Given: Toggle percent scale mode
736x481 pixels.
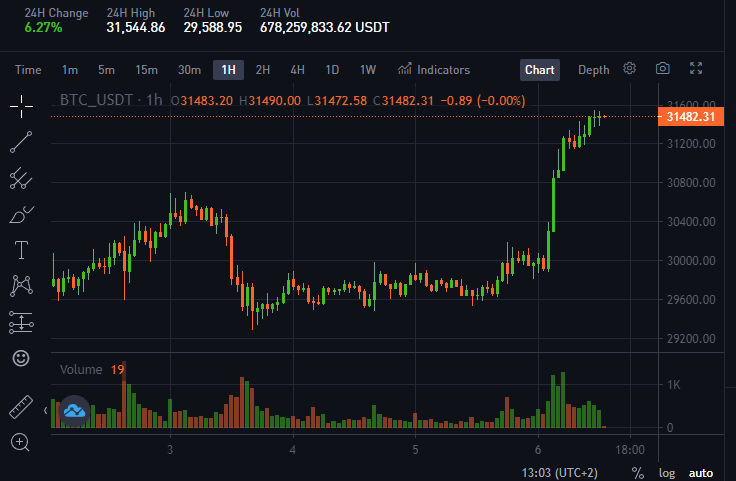Looking at the screenshot, I should tap(637, 473).
